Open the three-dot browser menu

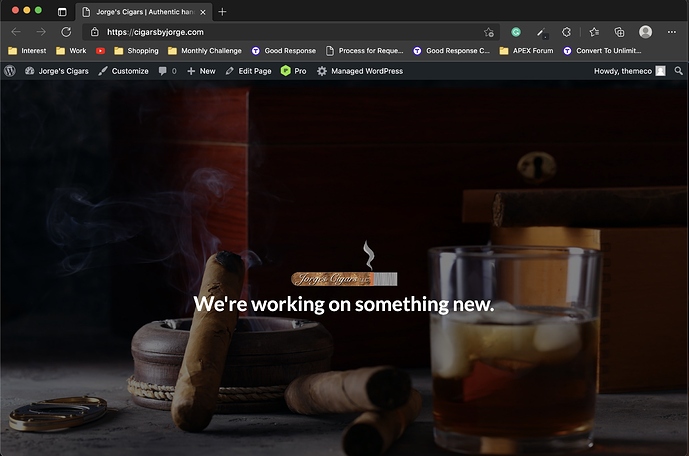(x=673, y=32)
